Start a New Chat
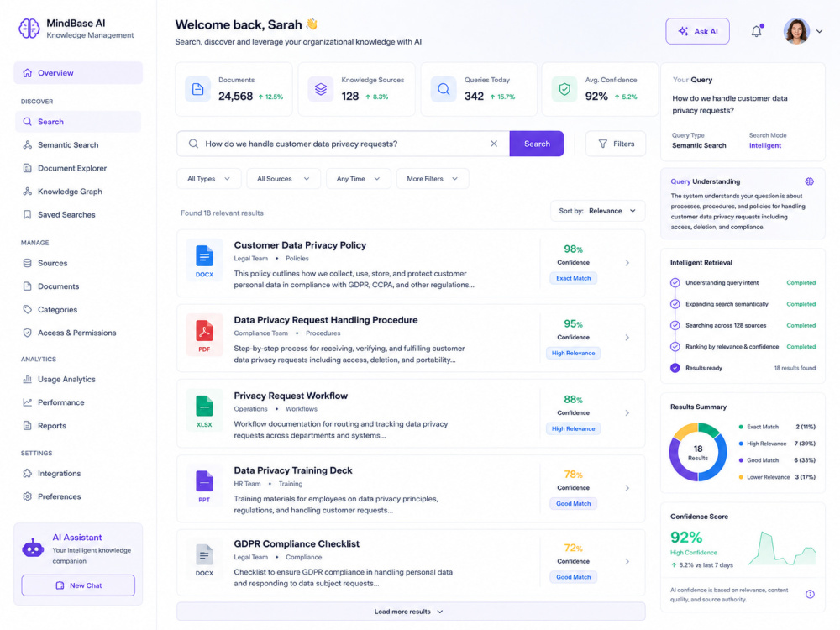Image resolution: width=840 pixels, height=630 pixels. pos(78,585)
